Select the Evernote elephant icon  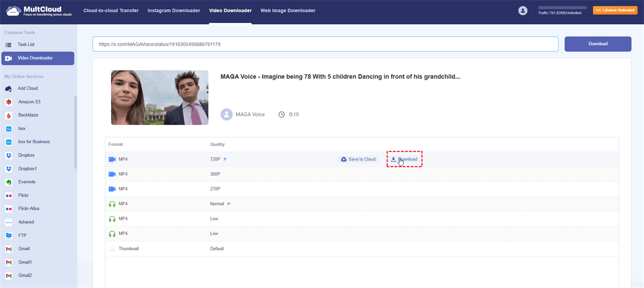click(x=9, y=182)
